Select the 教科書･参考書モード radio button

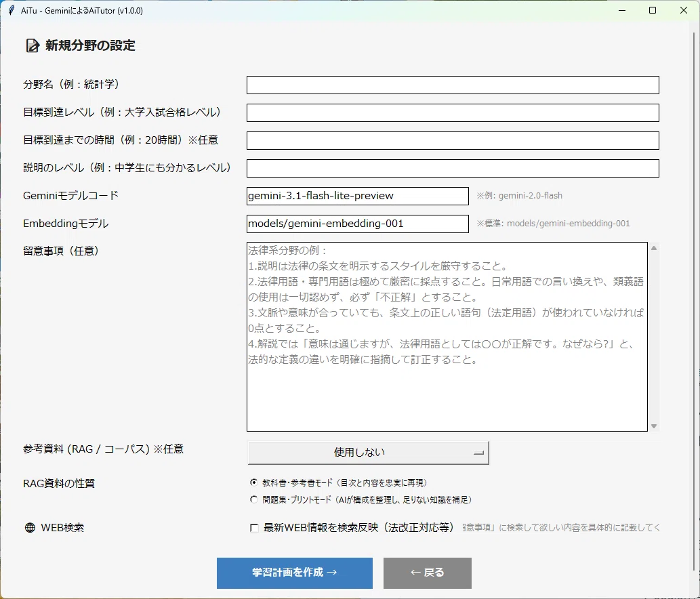(x=254, y=482)
